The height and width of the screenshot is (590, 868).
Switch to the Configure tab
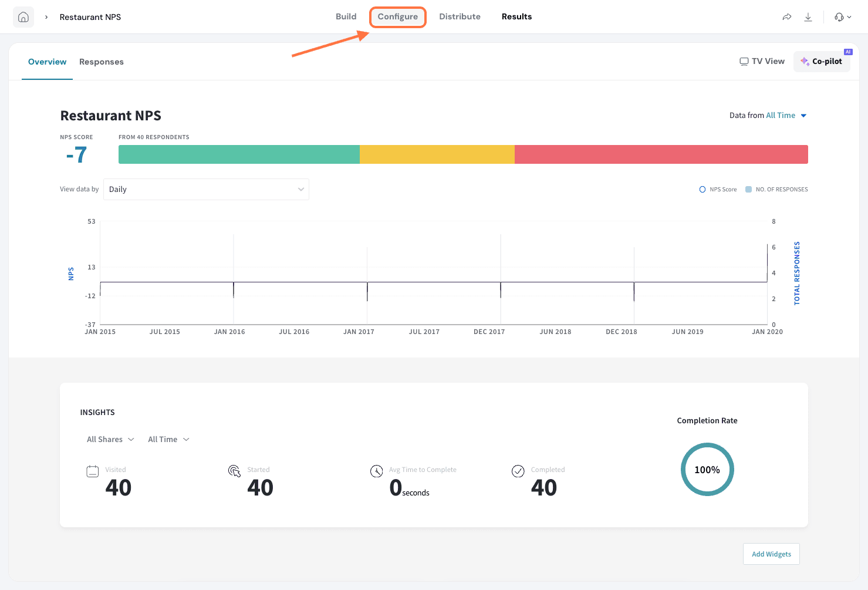click(x=398, y=17)
